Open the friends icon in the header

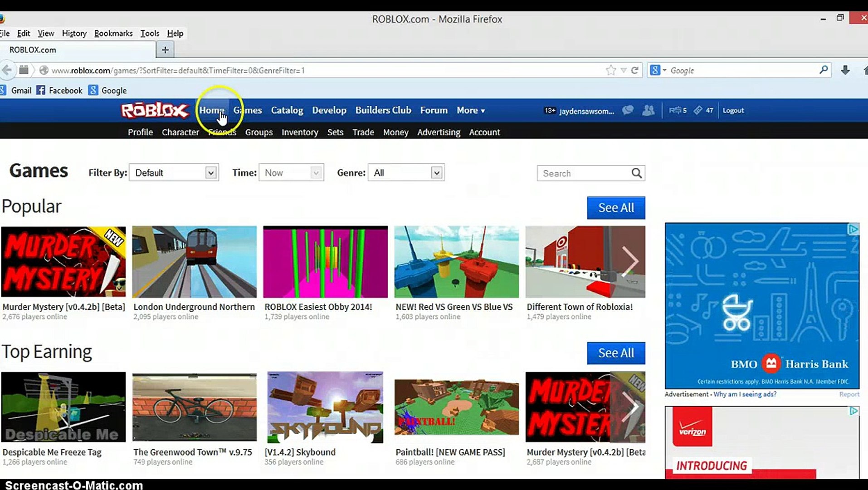pos(649,110)
